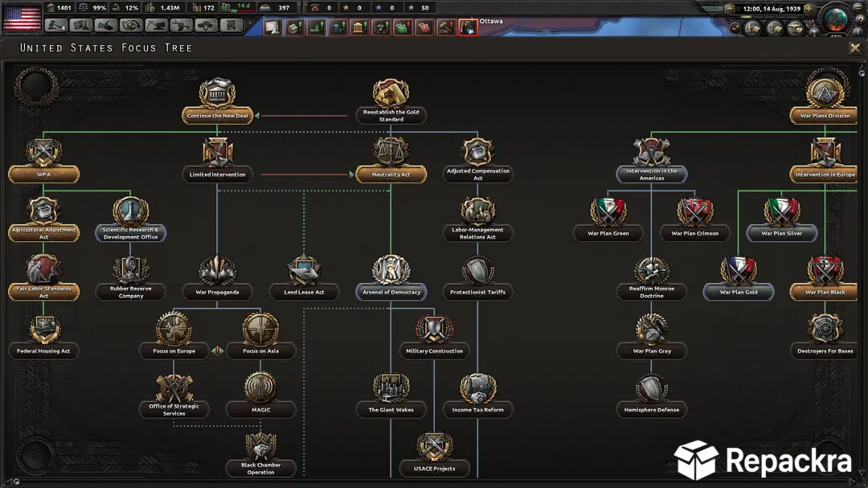Click the red-framed alert beside Ottawa

click(x=468, y=27)
